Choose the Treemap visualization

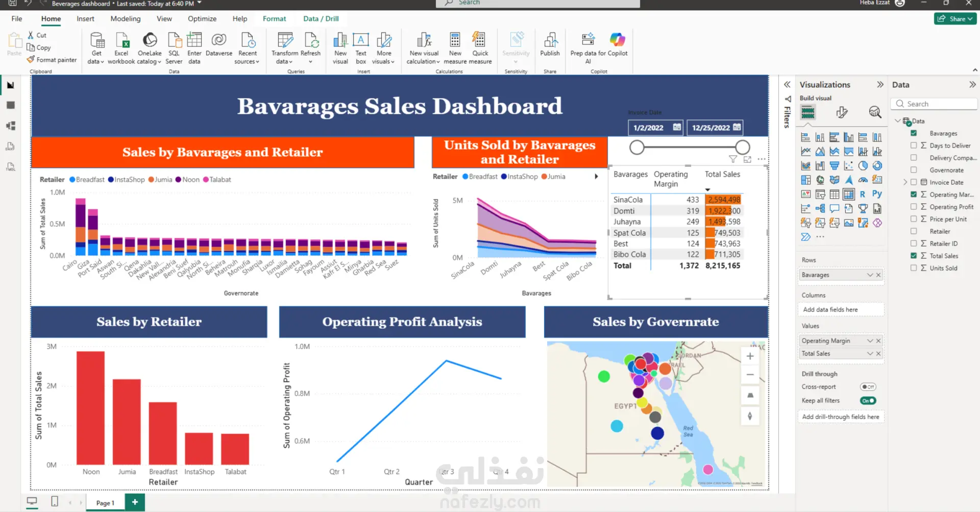pos(806,180)
